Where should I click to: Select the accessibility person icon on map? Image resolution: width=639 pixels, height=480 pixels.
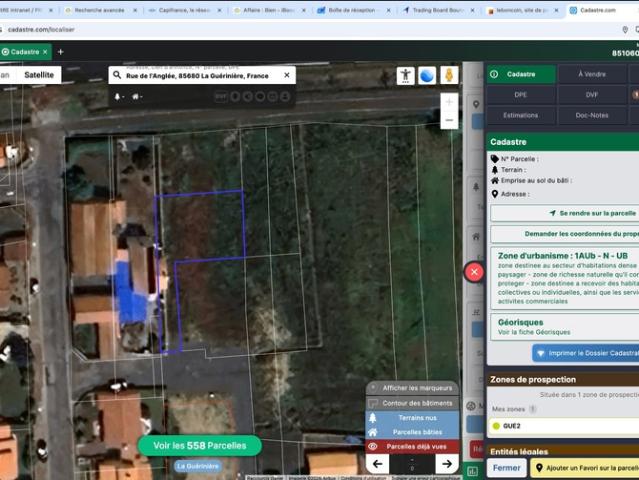405,75
